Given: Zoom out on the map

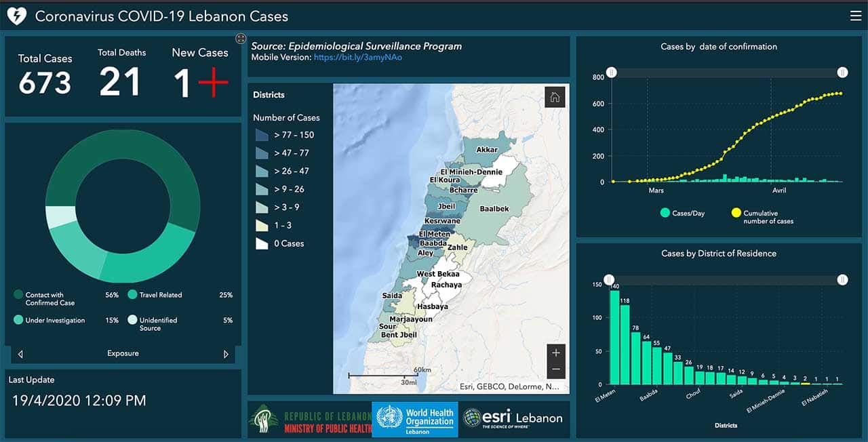Looking at the screenshot, I should [x=556, y=369].
